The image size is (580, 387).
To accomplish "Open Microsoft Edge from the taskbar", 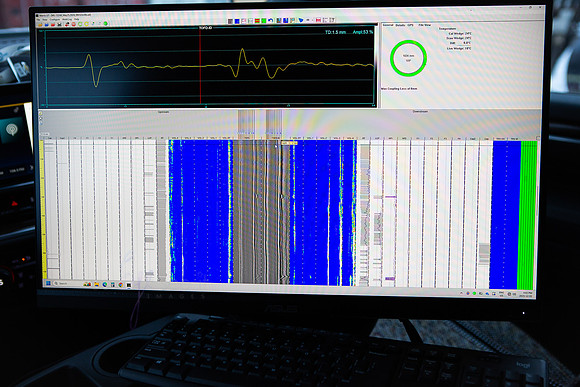I will pos(105,284).
